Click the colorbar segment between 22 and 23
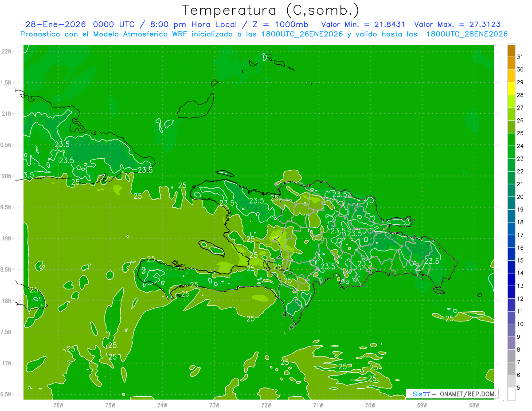This screenshot has height=411, width=532. click(511, 165)
